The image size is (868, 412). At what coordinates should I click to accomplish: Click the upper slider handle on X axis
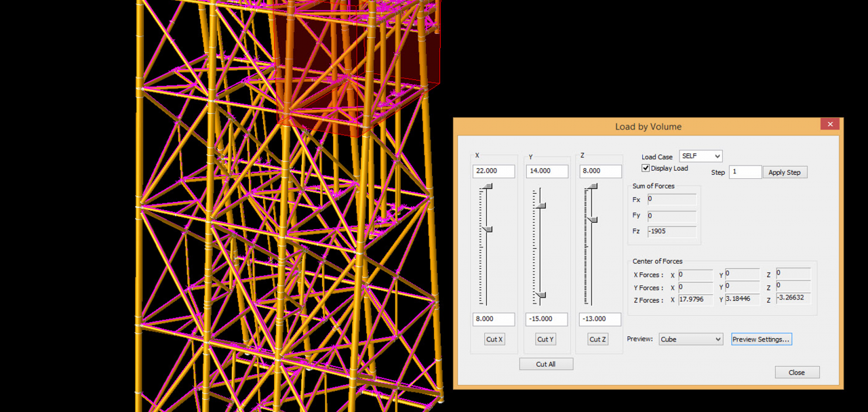pyautogui.click(x=488, y=186)
